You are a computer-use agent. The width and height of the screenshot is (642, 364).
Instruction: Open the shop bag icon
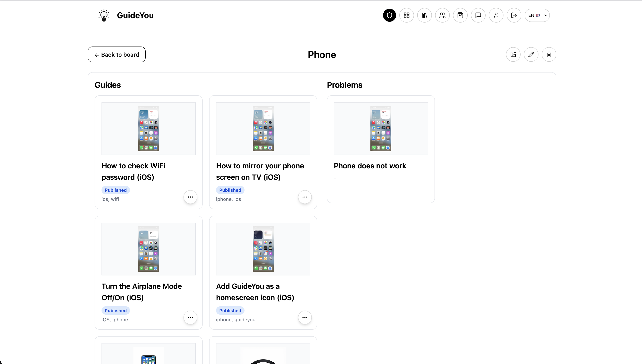point(460,15)
